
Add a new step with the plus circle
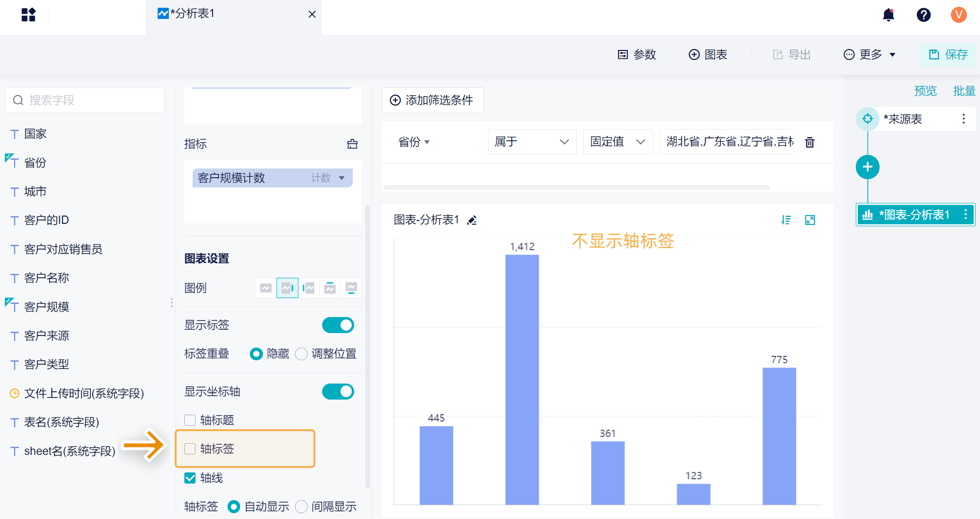click(867, 167)
